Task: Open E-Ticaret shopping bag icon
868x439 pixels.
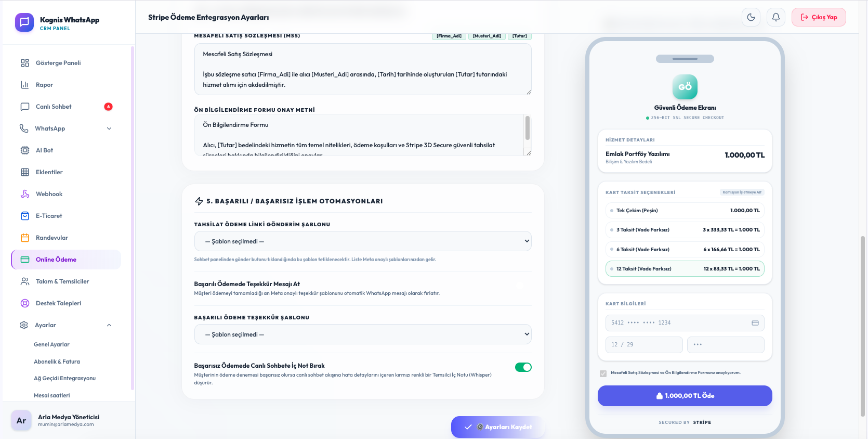Action: pyautogui.click(x=24, y=216)
